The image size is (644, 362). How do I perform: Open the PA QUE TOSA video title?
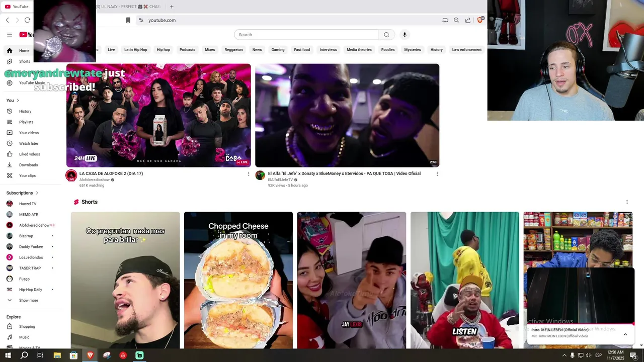tap(344, 173)
